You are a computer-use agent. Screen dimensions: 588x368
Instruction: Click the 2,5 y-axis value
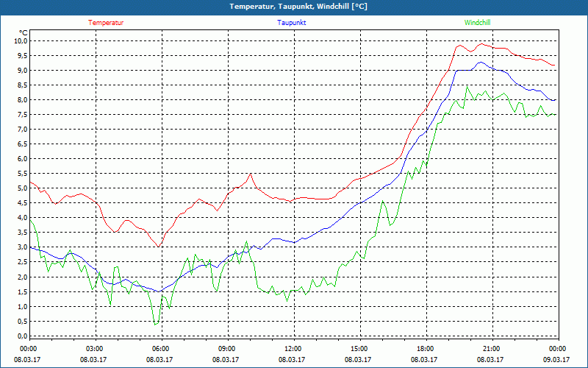click(23, 262)
